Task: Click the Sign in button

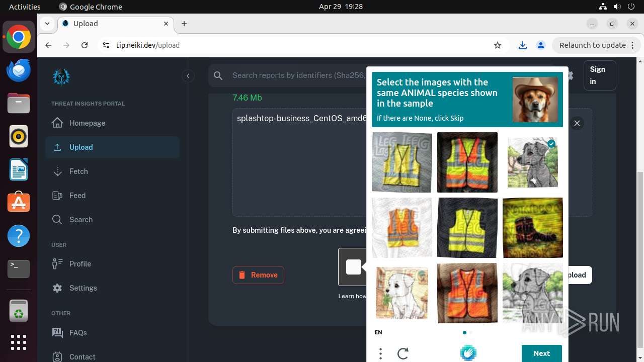Action: click(600, 75)
